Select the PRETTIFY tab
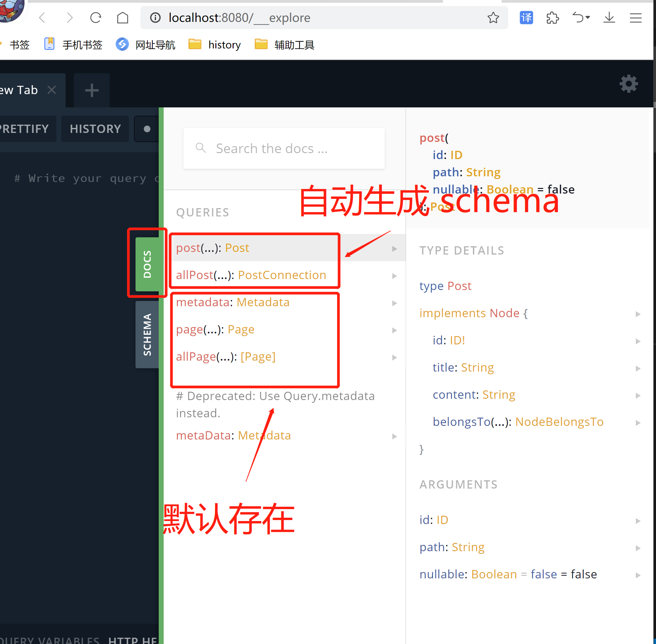 tap(25, 128)
